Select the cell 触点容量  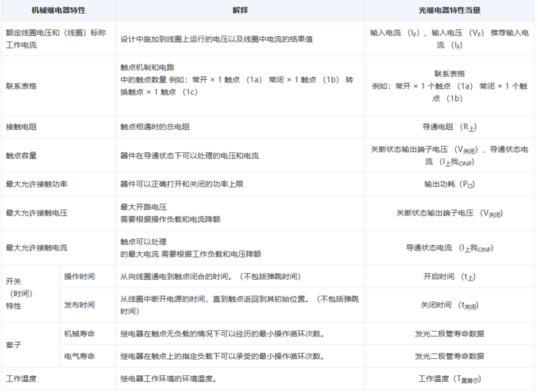tap(58, 155)
